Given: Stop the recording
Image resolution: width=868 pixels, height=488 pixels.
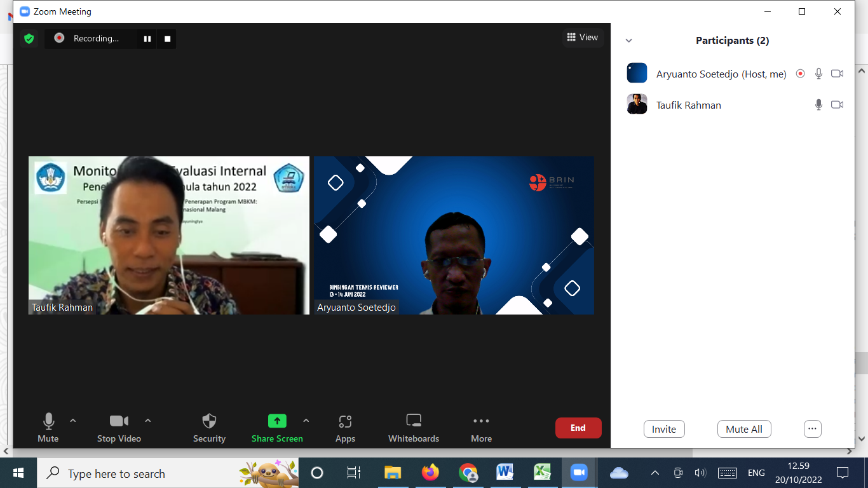Looking at the screenshot, I should tap(168, 39).
